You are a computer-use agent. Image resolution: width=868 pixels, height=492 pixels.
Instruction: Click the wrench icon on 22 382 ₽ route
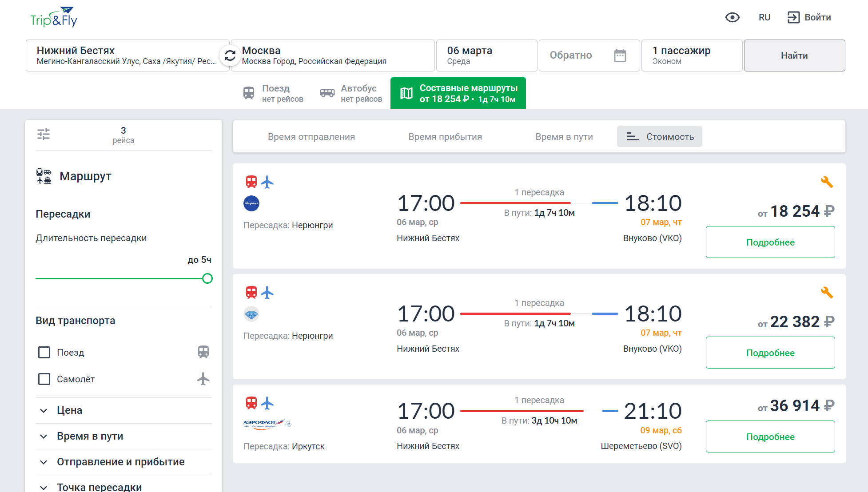point(827,293)
